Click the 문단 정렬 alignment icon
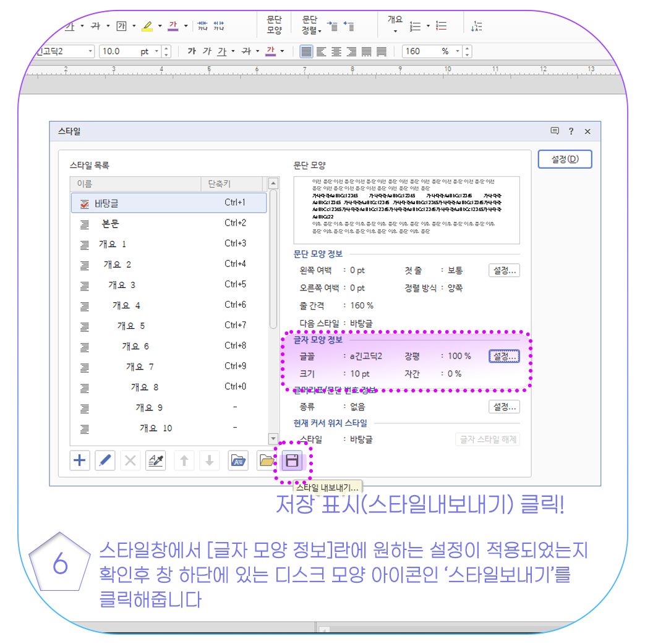The image size is (645, 644). click(308, 25)
